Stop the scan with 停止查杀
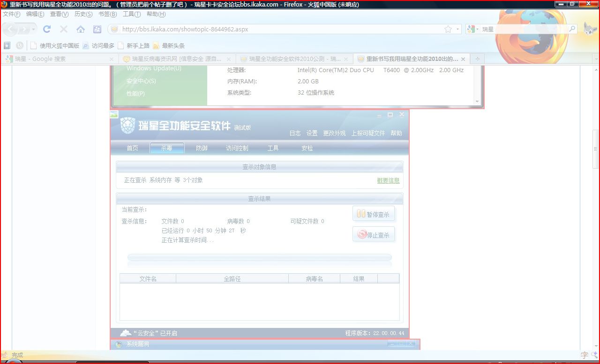600x364 pixels. [x=374, y=234]
